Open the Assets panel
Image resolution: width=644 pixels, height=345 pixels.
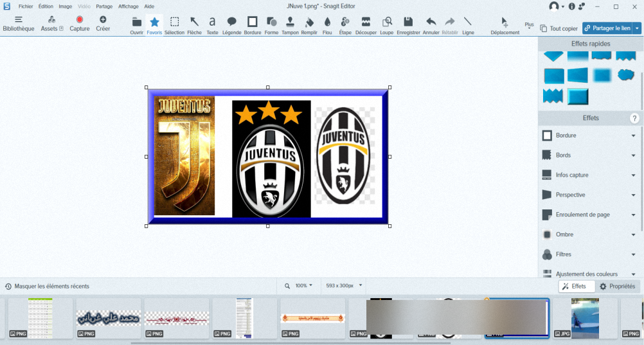[52, 24]
